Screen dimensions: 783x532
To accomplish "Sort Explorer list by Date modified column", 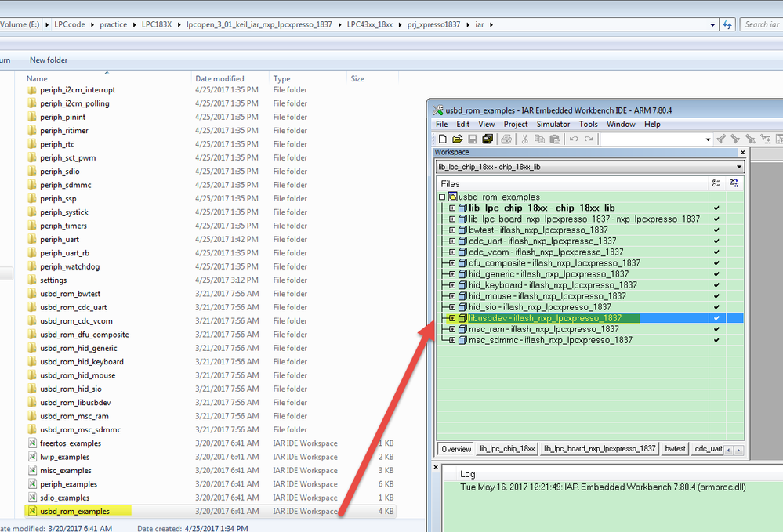I will tap(219, 78).
